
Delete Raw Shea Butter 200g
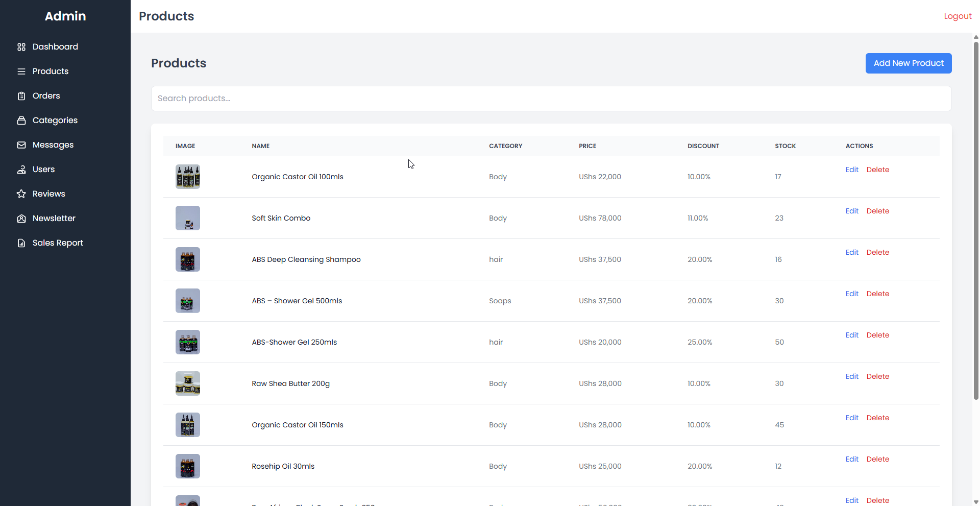878,376
